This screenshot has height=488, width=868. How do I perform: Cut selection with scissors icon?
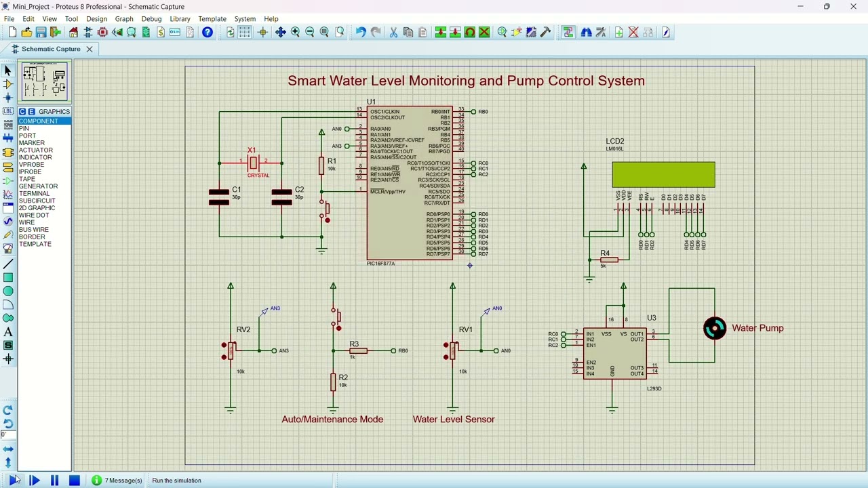point(393,33)
